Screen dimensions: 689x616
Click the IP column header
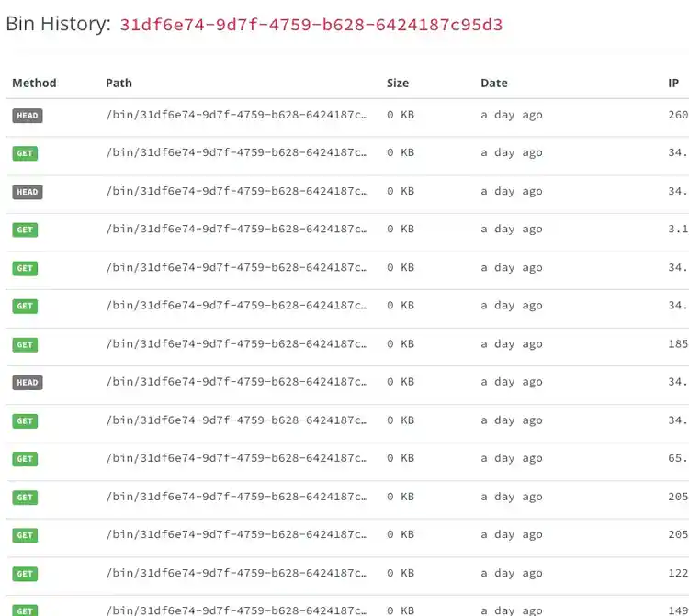pyautogui.click(x=673, y=83)
